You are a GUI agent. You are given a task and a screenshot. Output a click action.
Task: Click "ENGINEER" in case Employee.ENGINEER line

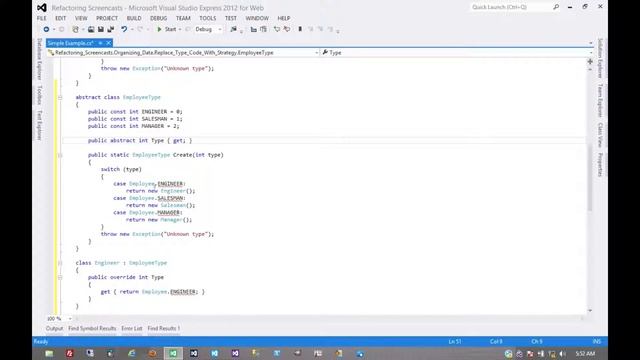click(x=170, y=184)
